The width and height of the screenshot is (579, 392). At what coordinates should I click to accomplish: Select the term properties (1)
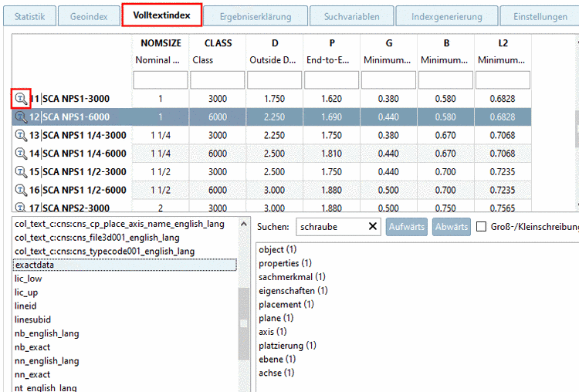[x=285, y=263]
